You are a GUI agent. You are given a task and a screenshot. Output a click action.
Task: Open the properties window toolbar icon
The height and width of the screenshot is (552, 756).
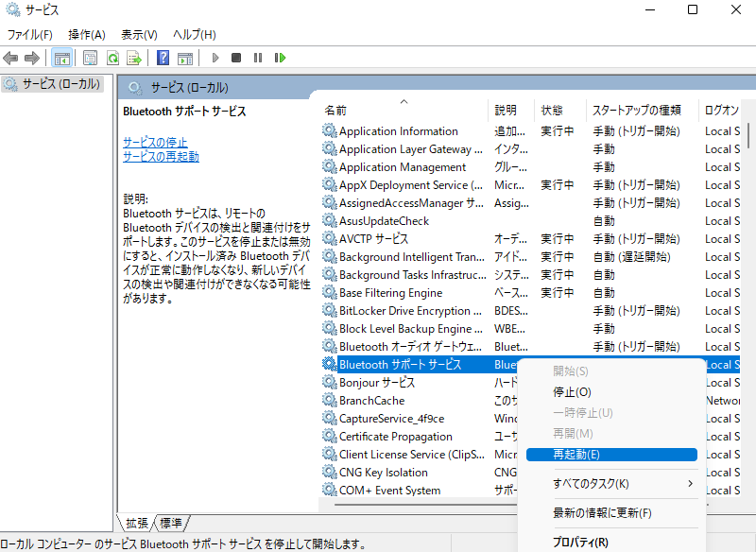tap(89, 58)
